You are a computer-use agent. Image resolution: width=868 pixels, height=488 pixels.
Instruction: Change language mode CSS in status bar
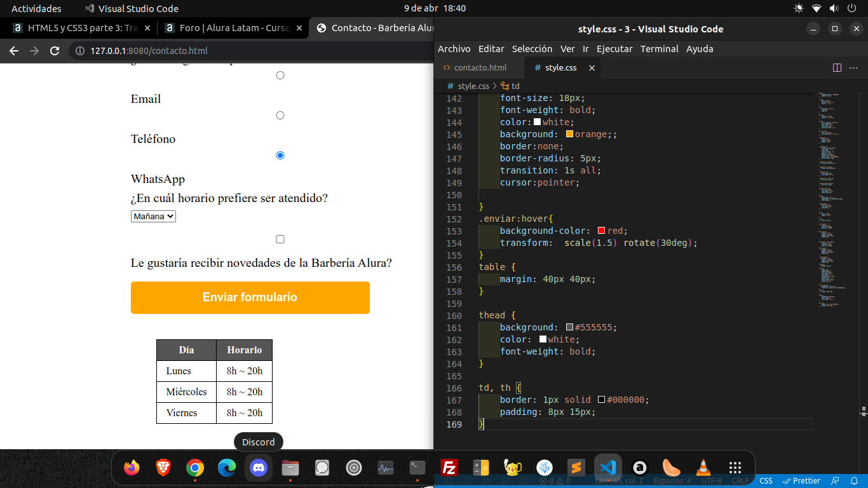(766, 481)
